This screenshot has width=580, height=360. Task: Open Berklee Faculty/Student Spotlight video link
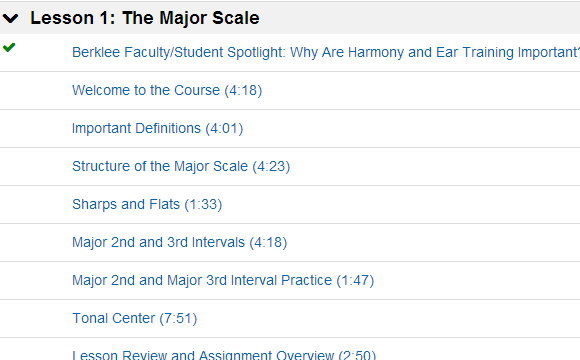click(x=326, y=52)
